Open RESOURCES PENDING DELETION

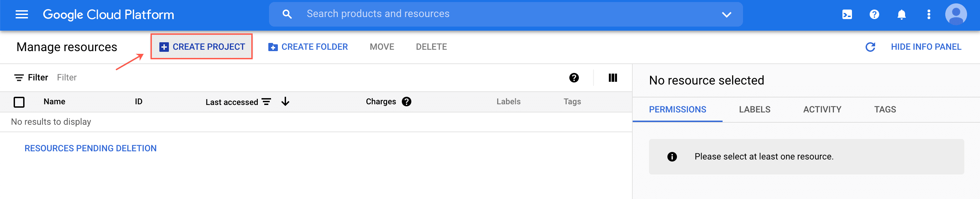(91, 148)
